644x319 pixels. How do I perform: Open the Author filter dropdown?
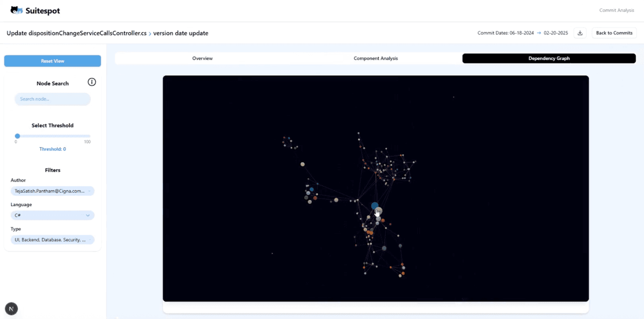point(52,191)
